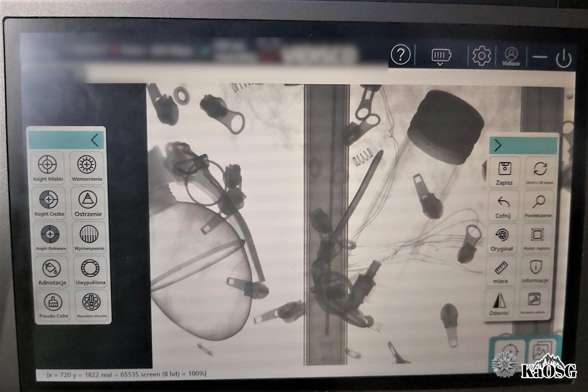Toggle the Uwypuklona emboss effect
The height and width of the screenshot is (392, 588).
90,271
